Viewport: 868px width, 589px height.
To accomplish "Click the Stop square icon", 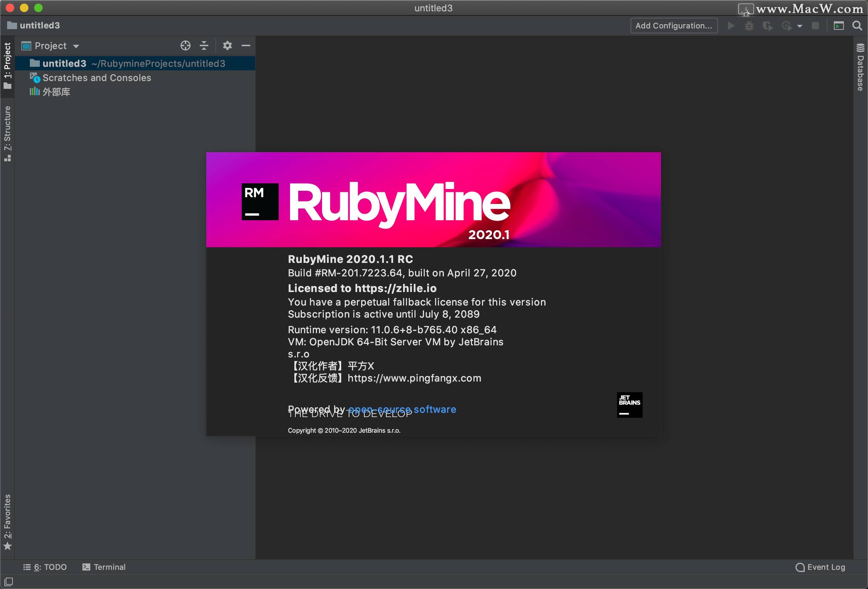I will pos(815,26).
